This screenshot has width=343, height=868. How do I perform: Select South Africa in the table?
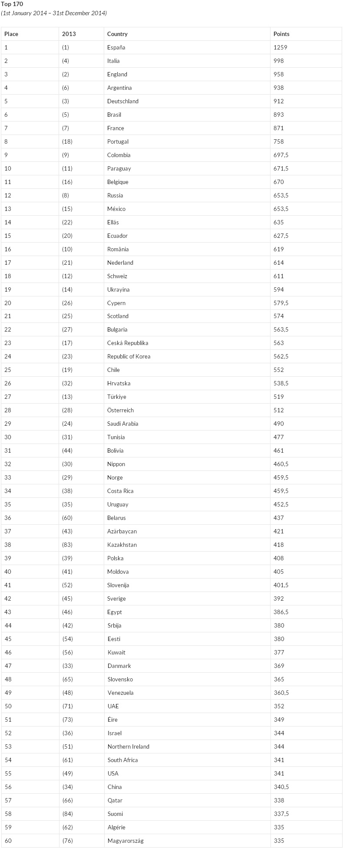tap(123, 760)
